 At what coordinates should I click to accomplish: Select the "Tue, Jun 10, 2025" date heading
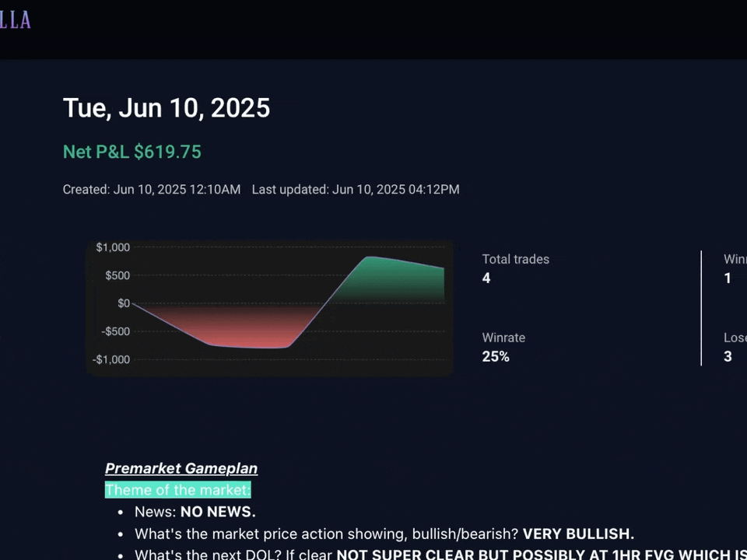click(166, 108)
